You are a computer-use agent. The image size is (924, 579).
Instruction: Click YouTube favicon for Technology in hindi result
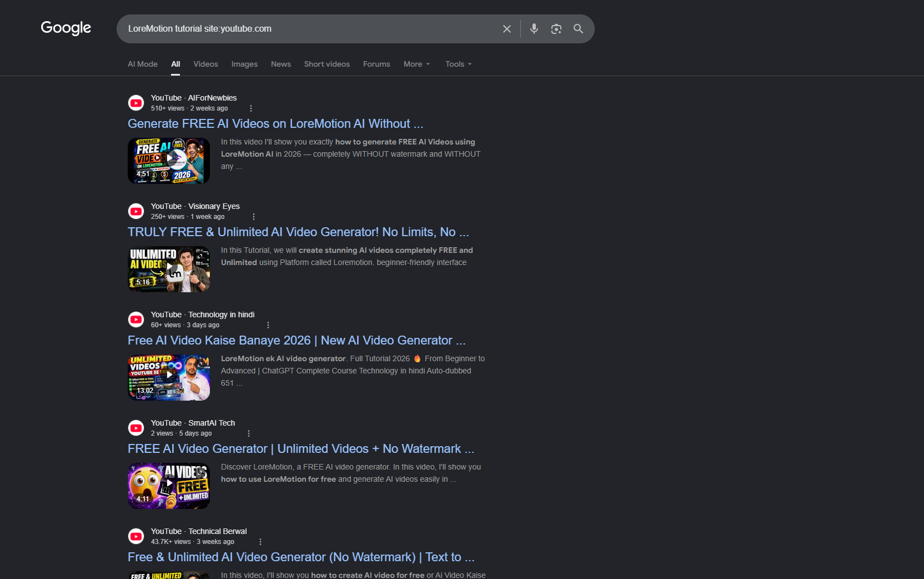pyautogui.click(x=136, y=320)
